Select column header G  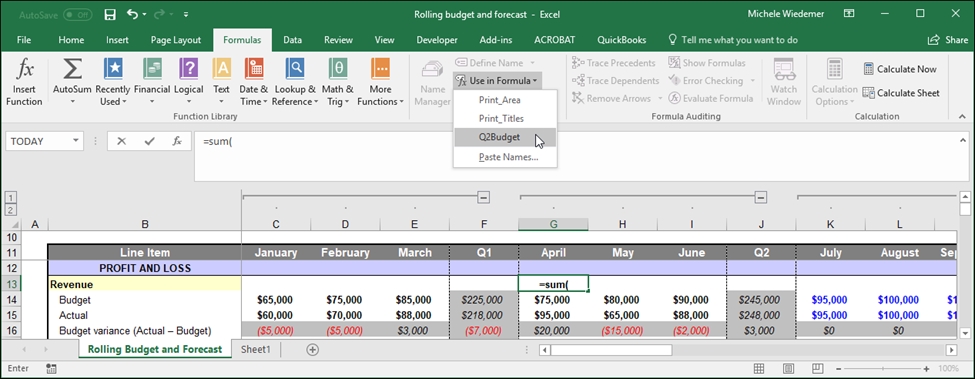click(553, 224)
